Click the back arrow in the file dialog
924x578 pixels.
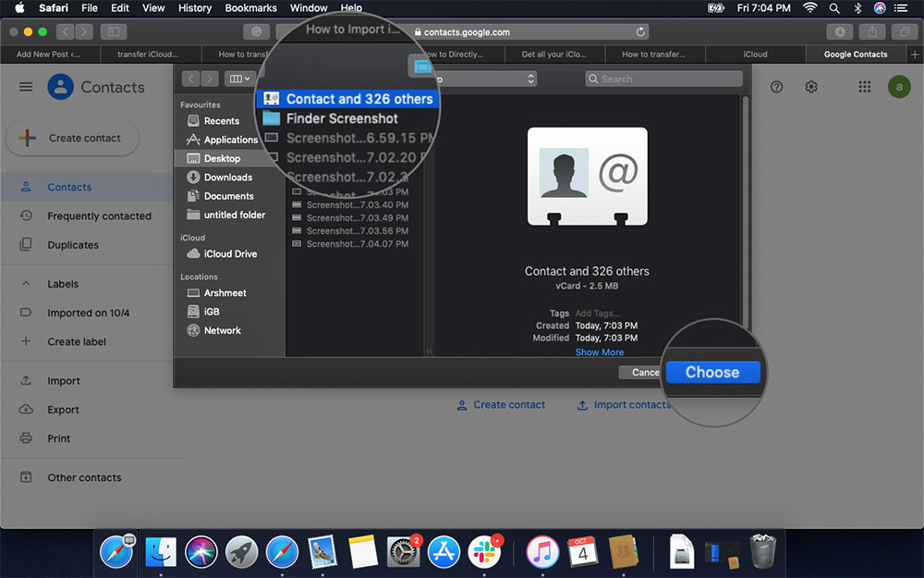tap(190, 79)
